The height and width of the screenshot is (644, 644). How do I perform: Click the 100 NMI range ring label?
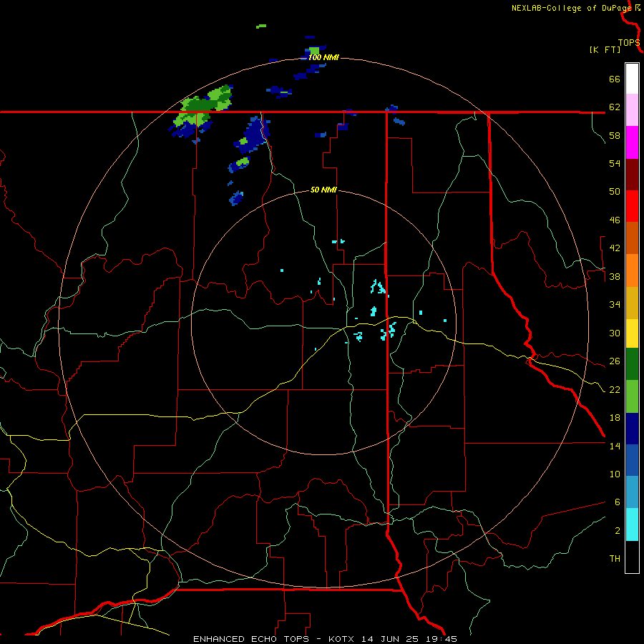click(x=323, y=57)
